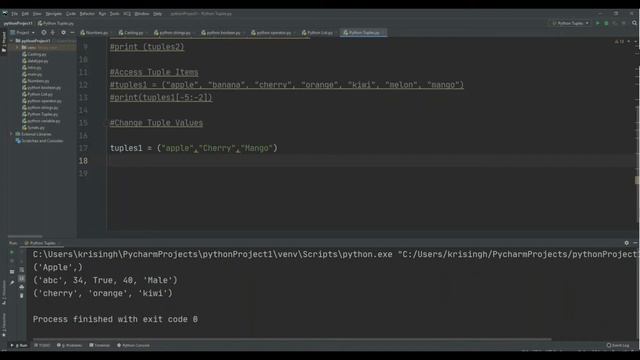Toggle the Structure vertical tool window tab

coord(4,293)
